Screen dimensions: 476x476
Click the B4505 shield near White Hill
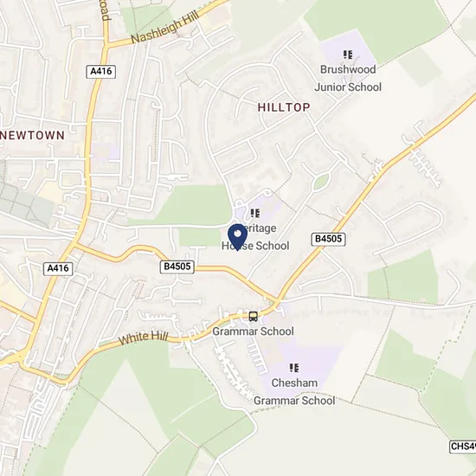pos(177,267)
